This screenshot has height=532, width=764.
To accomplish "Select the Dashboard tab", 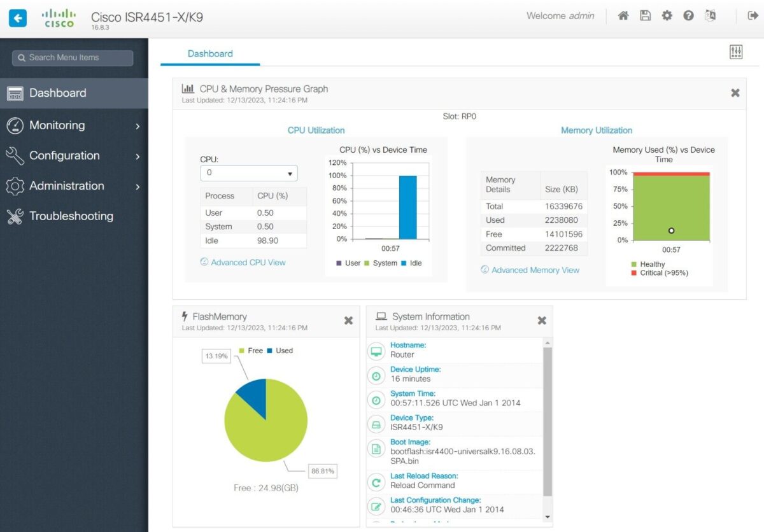I will 210,53.
